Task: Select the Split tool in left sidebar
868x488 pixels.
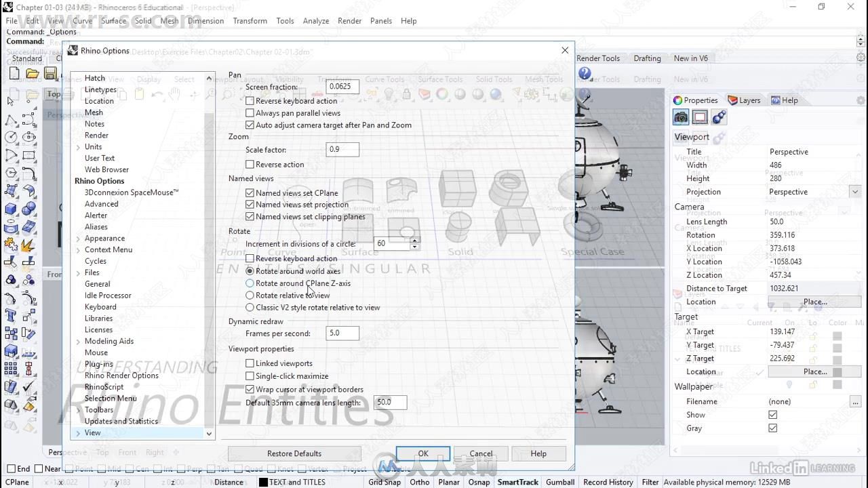Action: coord(28,262)
